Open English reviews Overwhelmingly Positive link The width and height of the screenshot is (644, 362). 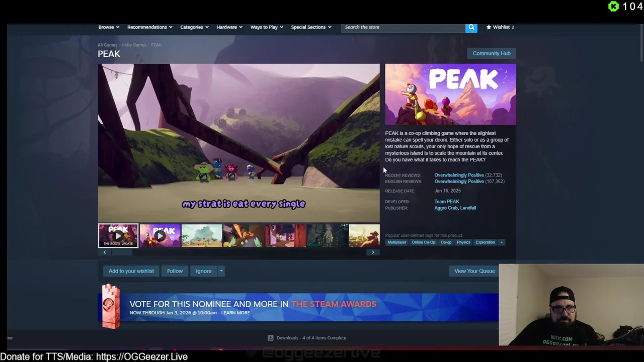459,182
